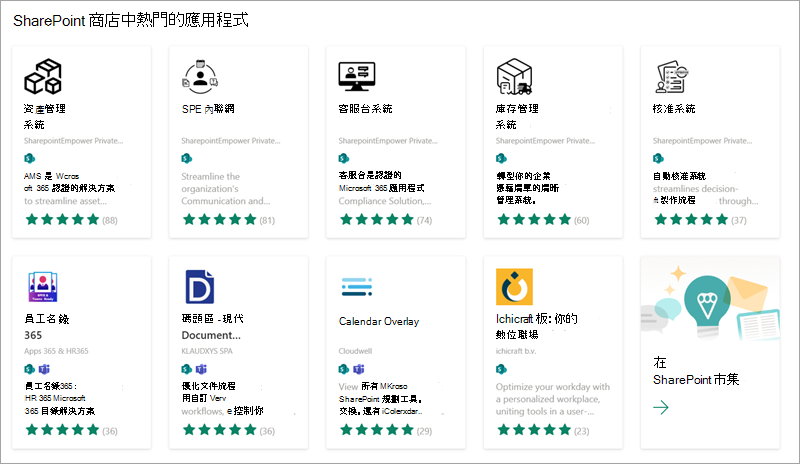This screenshot has height=464, width=800.
Task: Click the 'Optimize your workday' description
Action: point(553,399)
